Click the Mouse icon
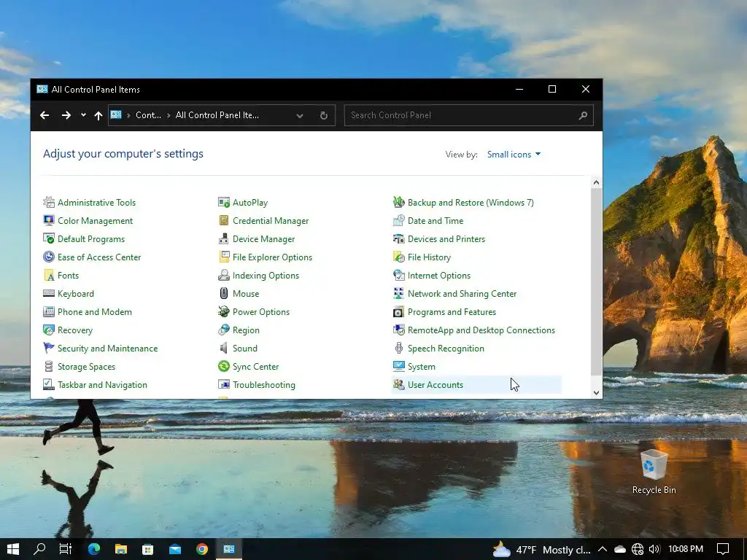The height and width of the screenshot is (560, 747). (223, 293)
